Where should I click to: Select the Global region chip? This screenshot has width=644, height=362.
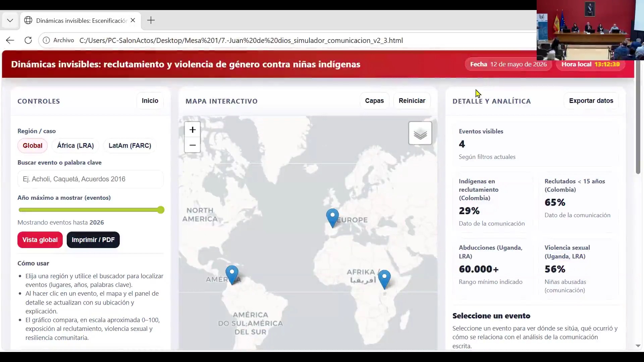[x=33, y=145]
